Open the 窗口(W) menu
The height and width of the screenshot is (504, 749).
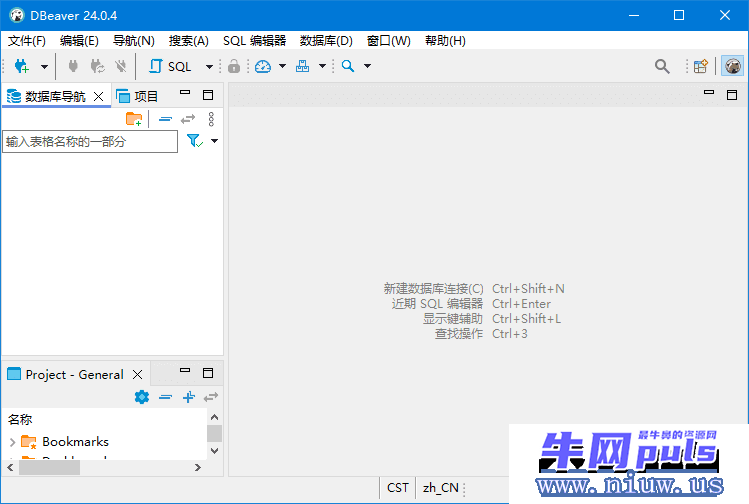coord(388,41)
